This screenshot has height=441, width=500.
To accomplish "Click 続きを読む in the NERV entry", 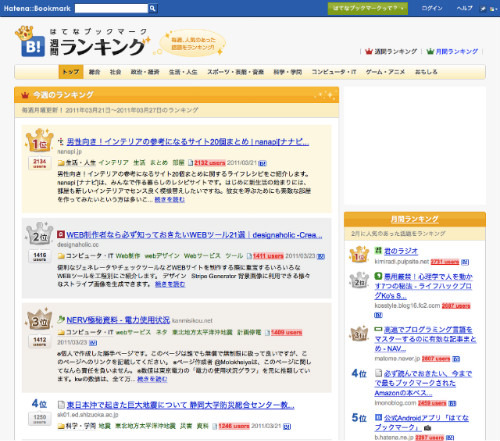I will pos(152,379).
